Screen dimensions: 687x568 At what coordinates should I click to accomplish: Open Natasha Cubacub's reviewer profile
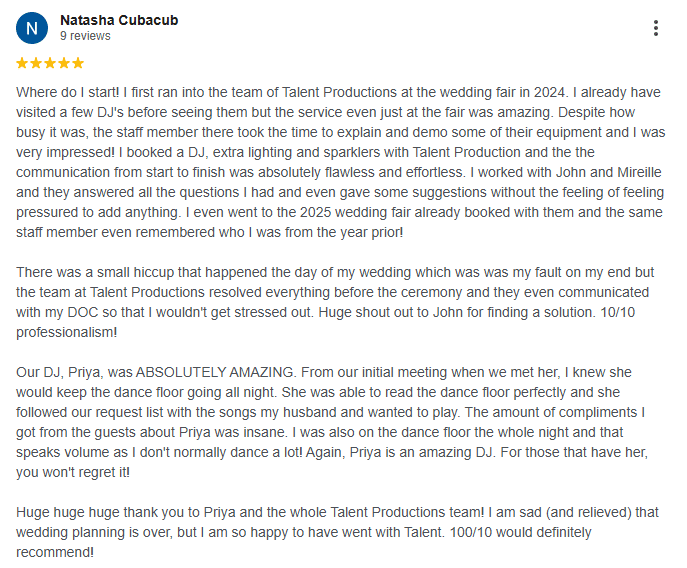(119, 20)
